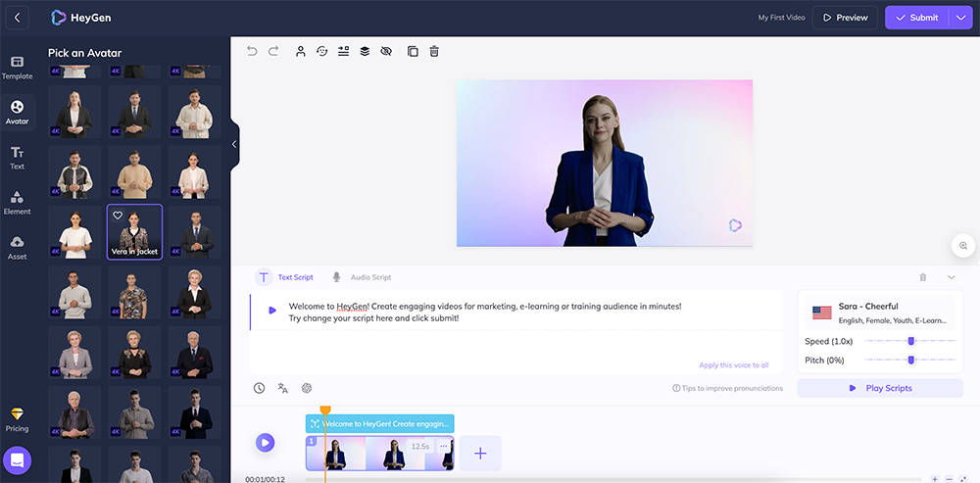Open the support chat widget

pos(17,459)
